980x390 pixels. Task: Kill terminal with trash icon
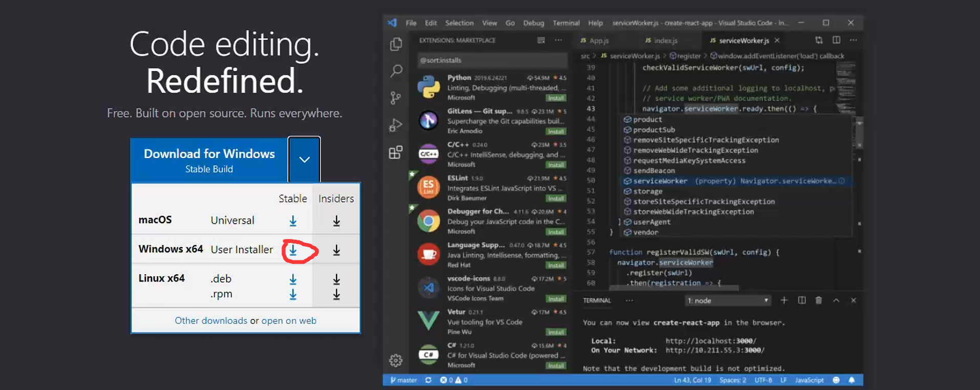coord(819,300)
